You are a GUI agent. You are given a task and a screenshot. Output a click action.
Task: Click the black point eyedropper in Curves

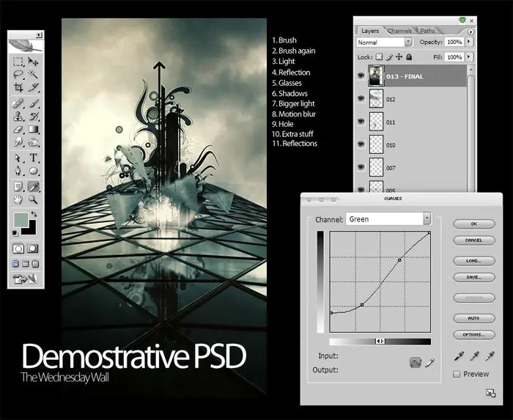(458, 356)
